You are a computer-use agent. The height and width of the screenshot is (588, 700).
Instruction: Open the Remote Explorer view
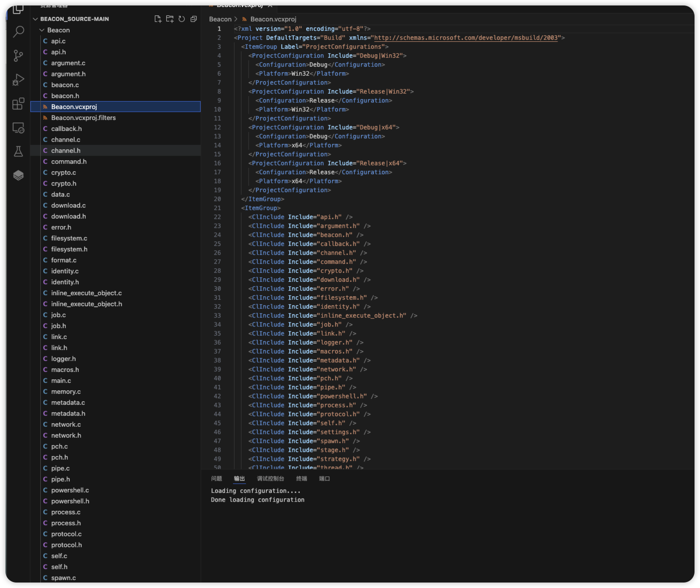18,128
